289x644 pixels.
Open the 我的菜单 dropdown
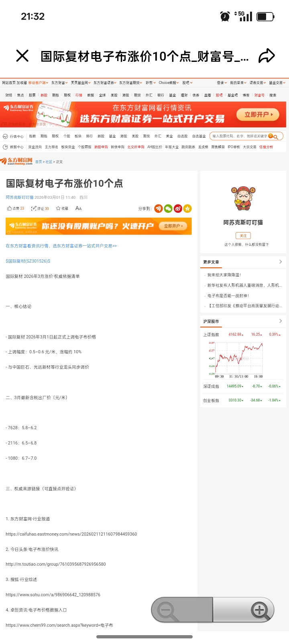tap(238, 83)
